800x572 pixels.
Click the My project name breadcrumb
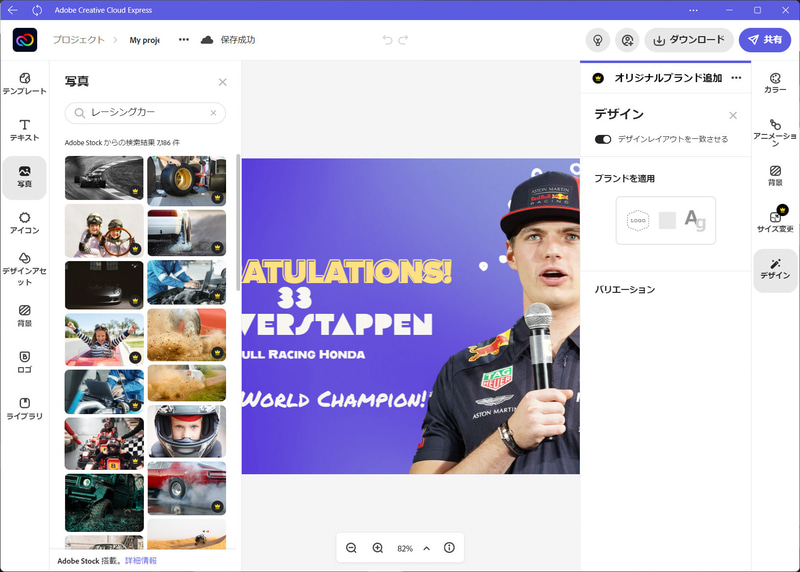pyautogui.click(x=144, y=40)
